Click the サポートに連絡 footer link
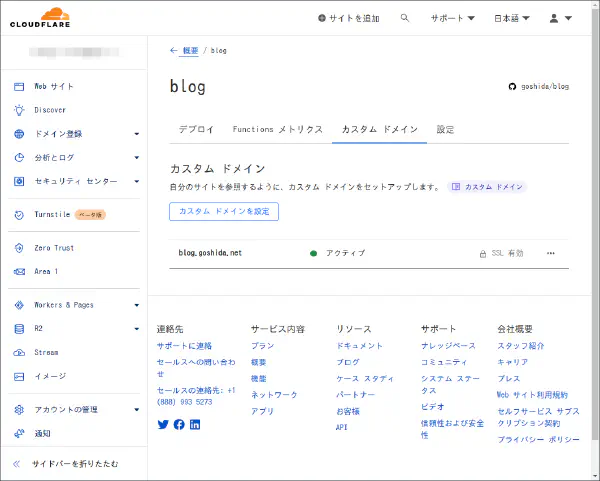 (184, 346)
